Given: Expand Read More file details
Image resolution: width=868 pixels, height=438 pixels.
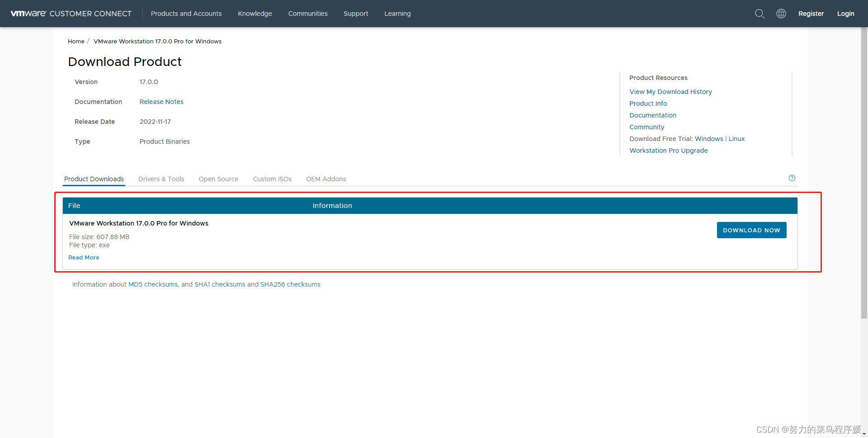Looking at the screenshot, I should click(84, 258).
